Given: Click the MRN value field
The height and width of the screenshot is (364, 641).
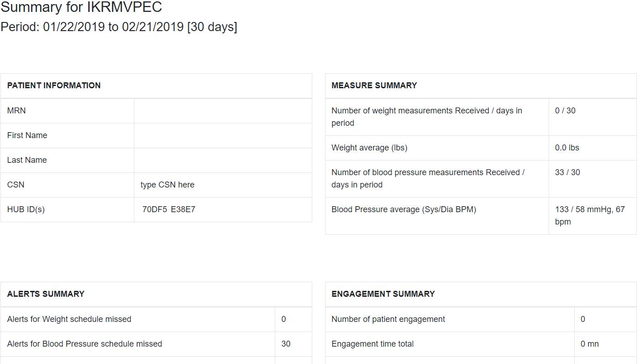Looking at the screenshot, I should tap(223, 111).
